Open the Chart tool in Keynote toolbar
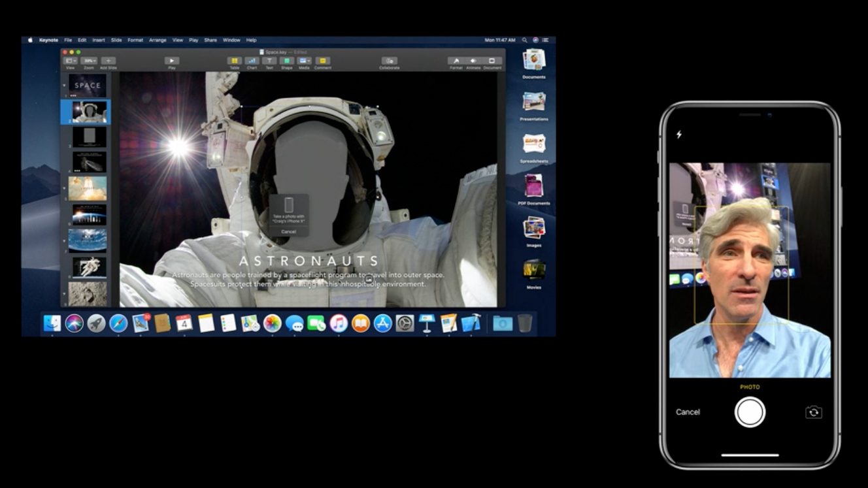 [252, 61]
